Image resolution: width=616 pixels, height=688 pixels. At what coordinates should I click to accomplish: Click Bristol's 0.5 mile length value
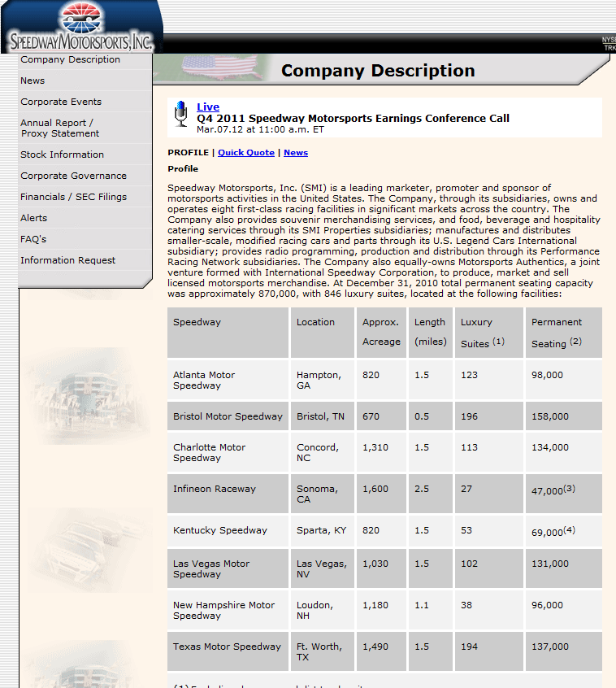coord(422,416)
